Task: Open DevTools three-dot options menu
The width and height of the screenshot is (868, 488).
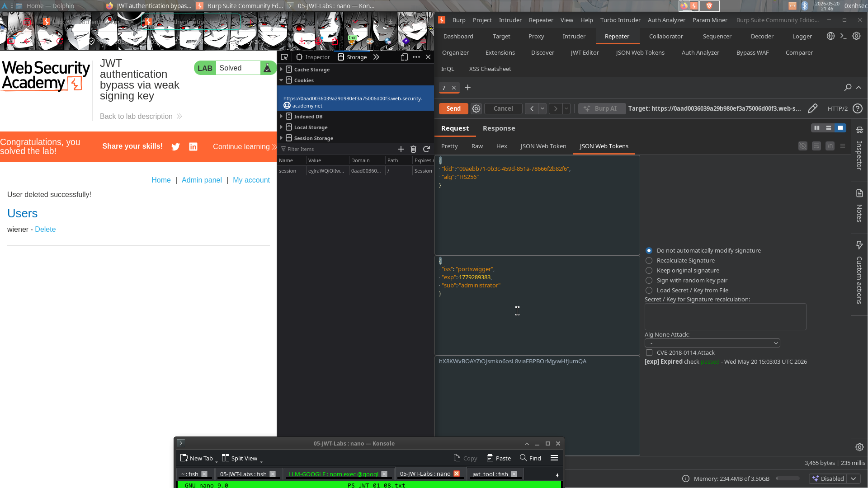Action: 416,57
